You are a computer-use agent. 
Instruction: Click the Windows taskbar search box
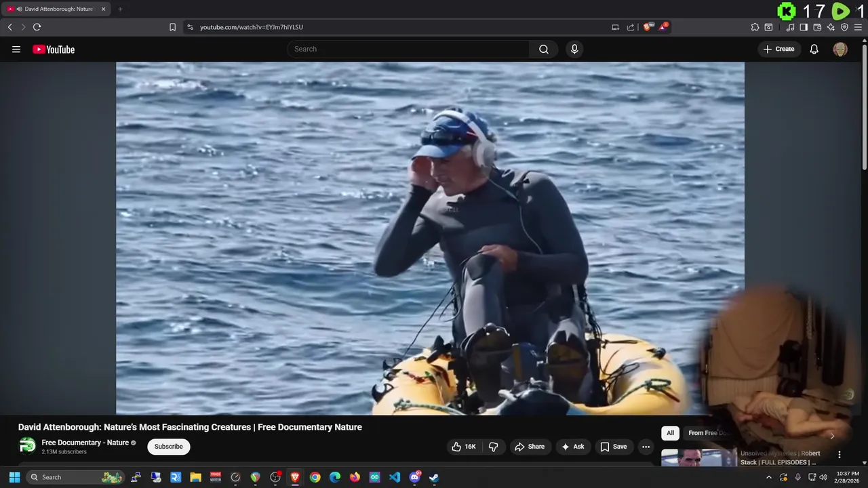point(75,477)
